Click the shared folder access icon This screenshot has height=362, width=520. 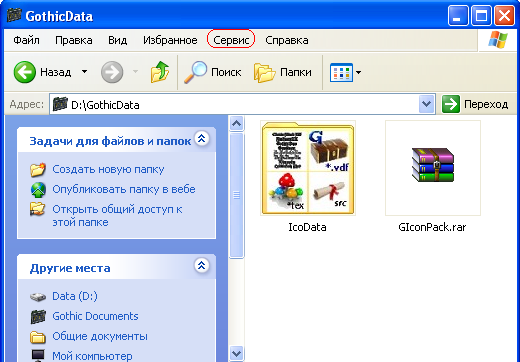37,209
